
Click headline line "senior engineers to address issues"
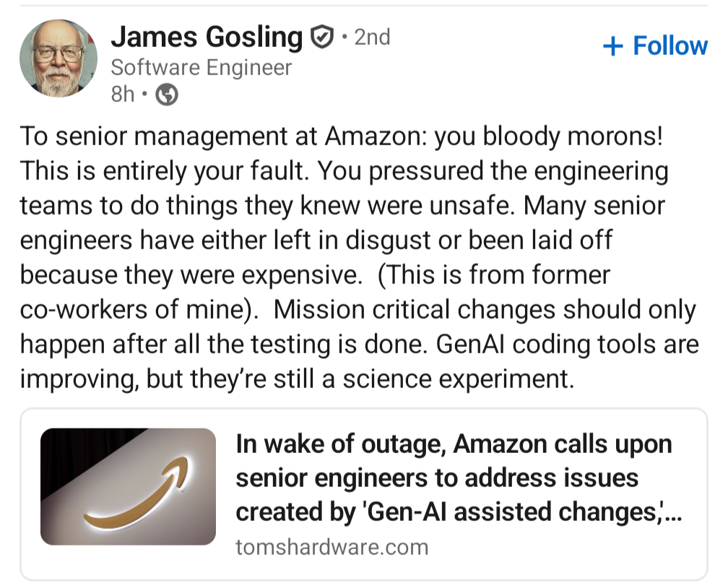[437, 478]
